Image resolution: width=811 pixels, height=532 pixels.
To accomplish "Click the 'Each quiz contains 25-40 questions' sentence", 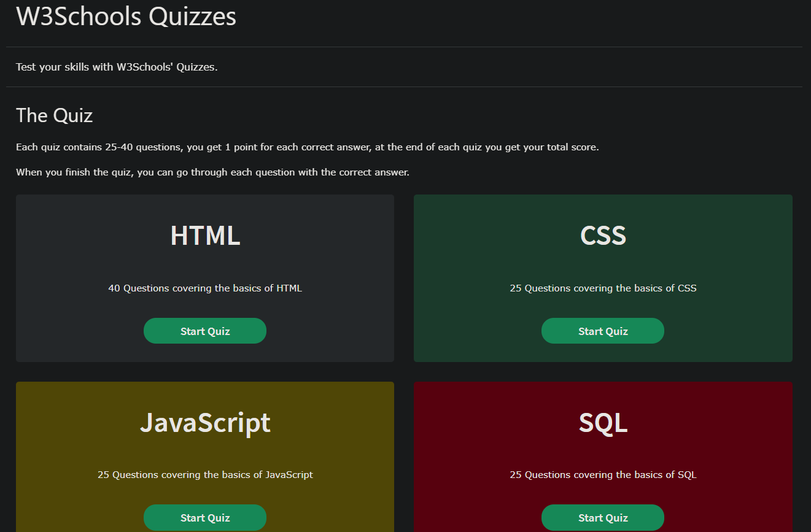I will [x=307, y=147].
